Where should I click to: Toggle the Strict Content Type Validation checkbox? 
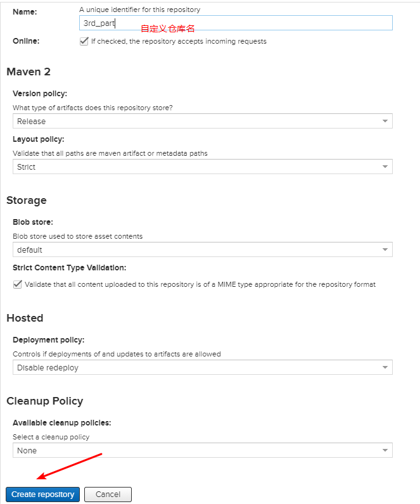pyautogui.click(x=18, y=284)
